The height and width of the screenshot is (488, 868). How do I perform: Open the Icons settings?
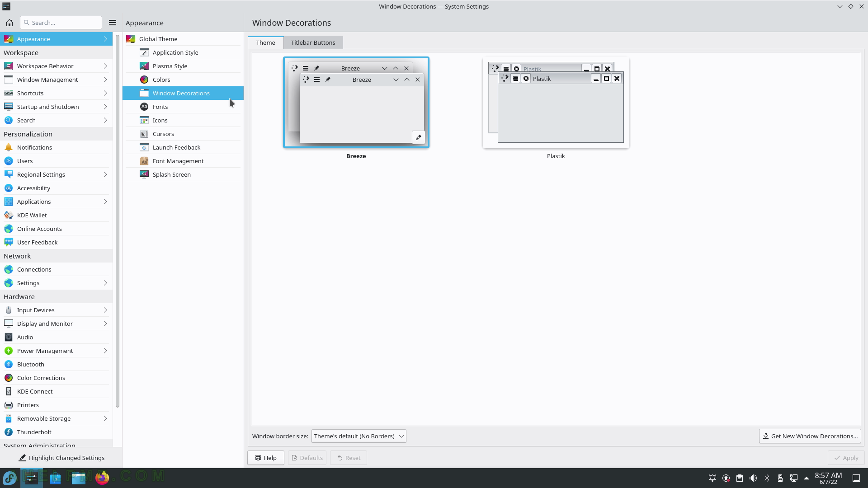(x=183, y=120)
